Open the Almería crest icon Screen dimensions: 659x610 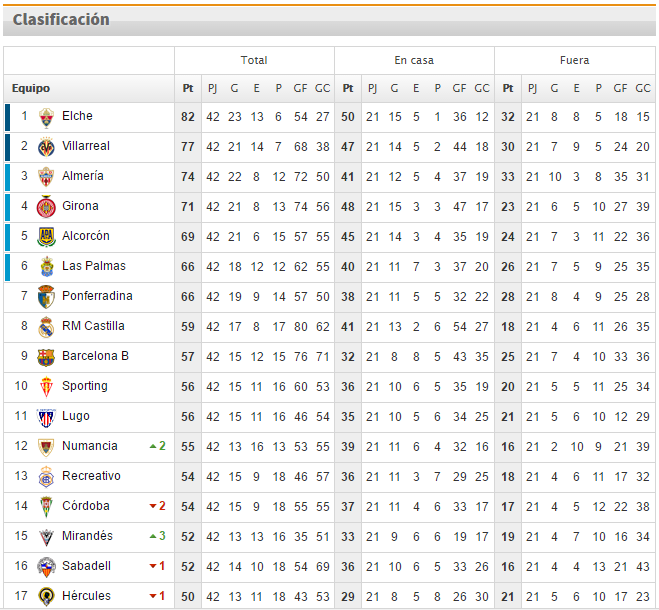[x=46, y=177]
